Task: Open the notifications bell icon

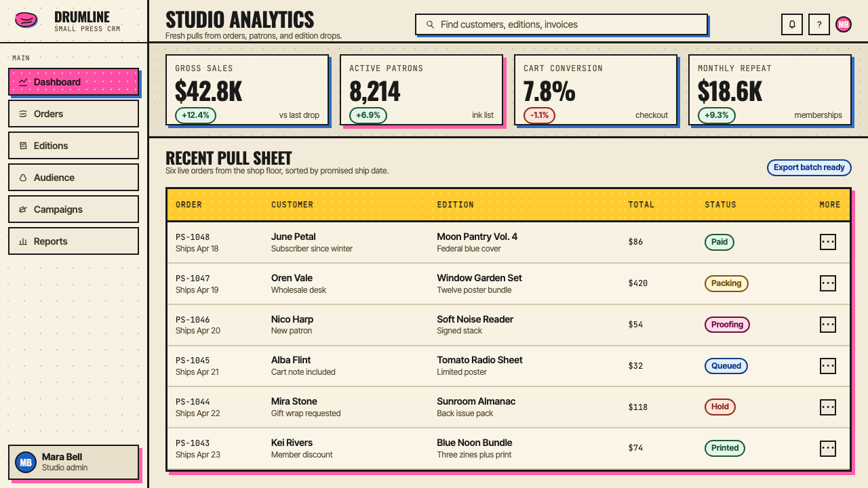Action: click(x=792, y=24)
